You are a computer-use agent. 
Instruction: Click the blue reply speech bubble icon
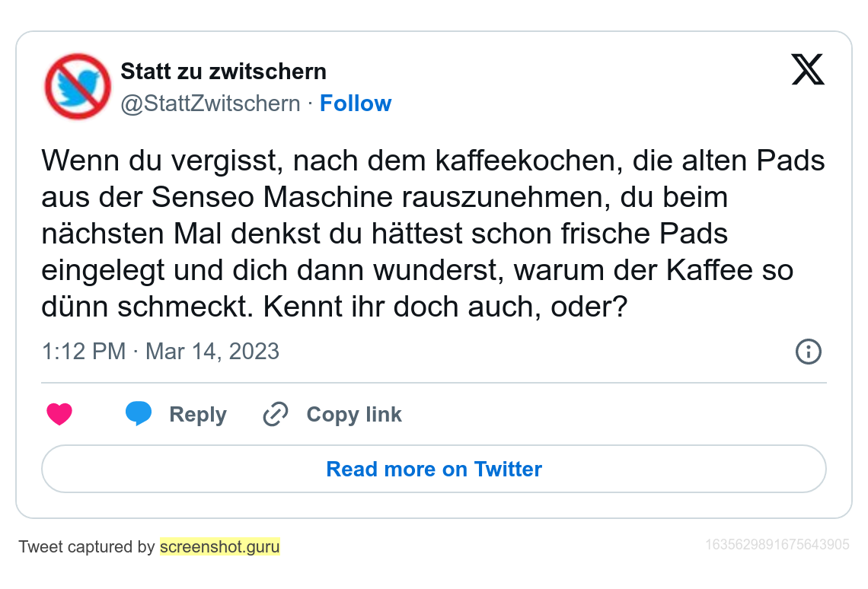point(139,413)
